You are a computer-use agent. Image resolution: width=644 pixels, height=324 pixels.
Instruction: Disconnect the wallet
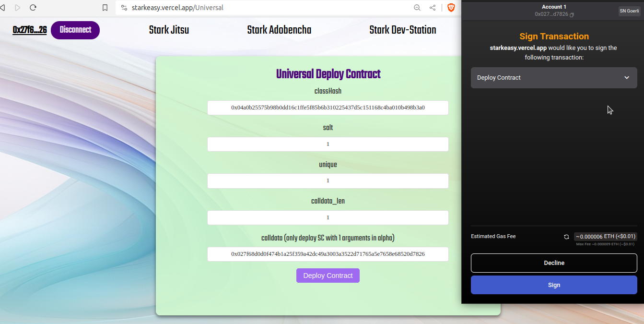(x=75, y=30)
